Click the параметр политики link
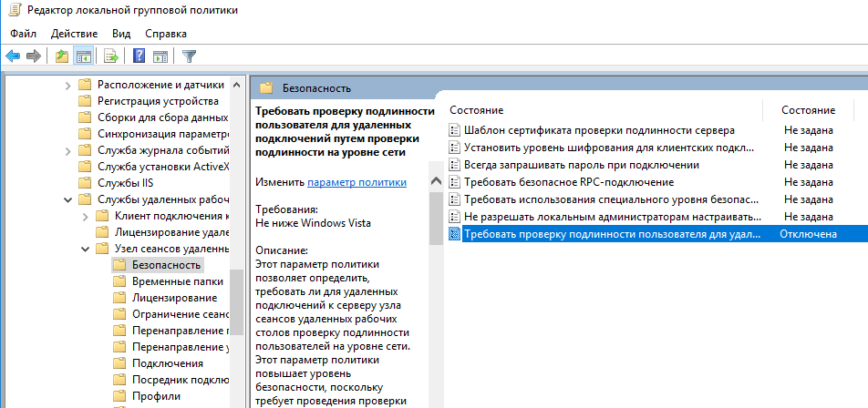Viewport: 868px width, 408px height. click(356, 182)
